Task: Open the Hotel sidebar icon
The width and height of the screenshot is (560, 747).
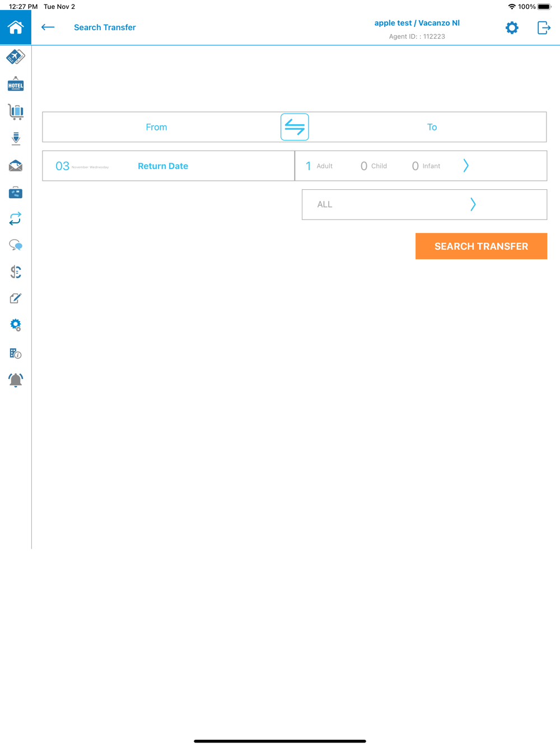Action: 16,85
